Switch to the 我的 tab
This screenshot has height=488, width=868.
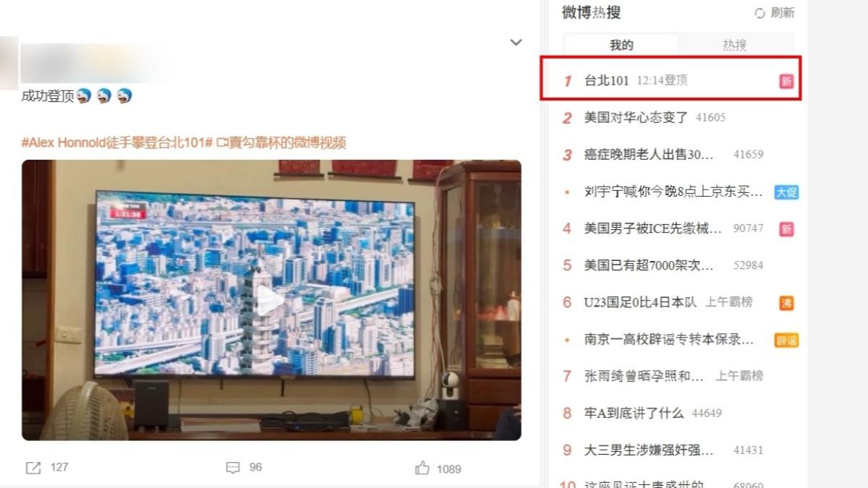click(x=621, y=45)
